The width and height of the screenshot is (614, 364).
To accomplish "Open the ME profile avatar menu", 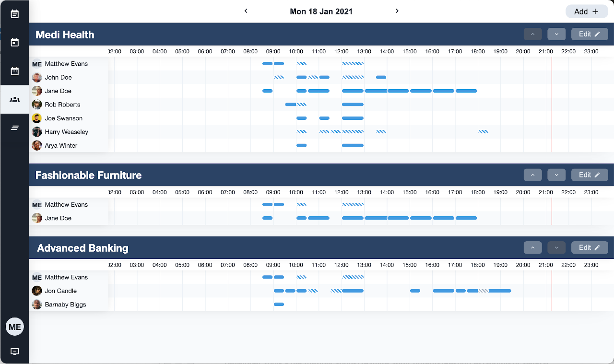I will pos(14,327).
